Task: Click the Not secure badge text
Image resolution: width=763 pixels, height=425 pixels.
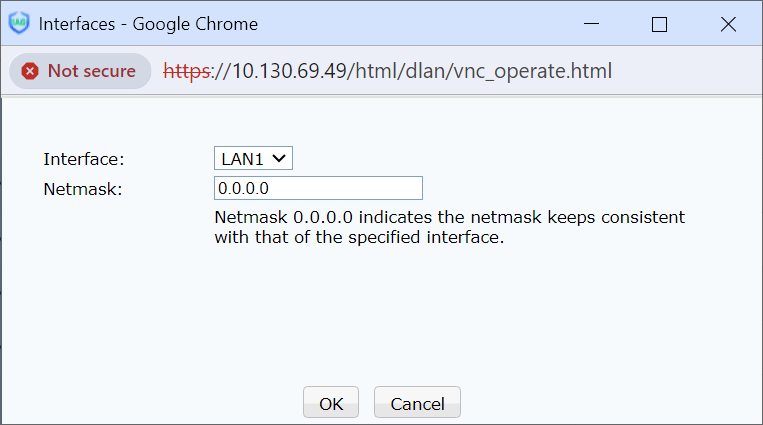Action: click(x=91, y=71)
